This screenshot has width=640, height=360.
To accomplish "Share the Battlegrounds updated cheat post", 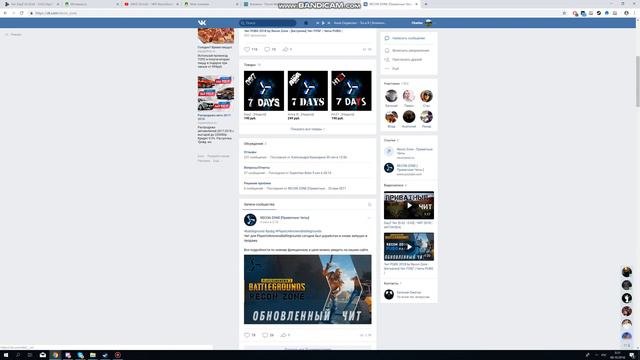I will pos(283,335).
